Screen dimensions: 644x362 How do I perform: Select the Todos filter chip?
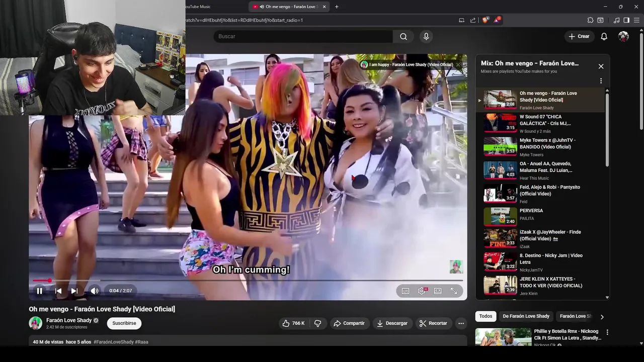[x=486, y=316]
